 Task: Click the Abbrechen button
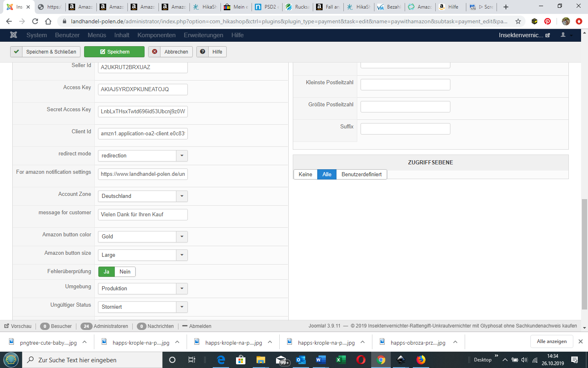[x=171, y=52]
